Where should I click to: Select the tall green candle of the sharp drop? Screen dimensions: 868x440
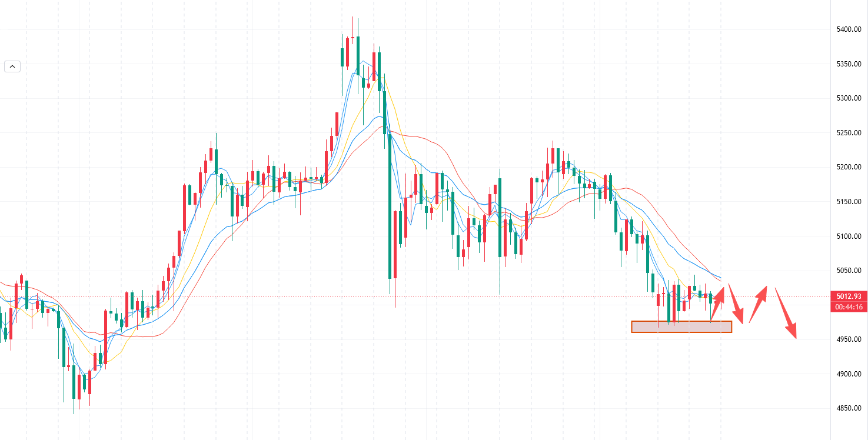coord(390,206)
